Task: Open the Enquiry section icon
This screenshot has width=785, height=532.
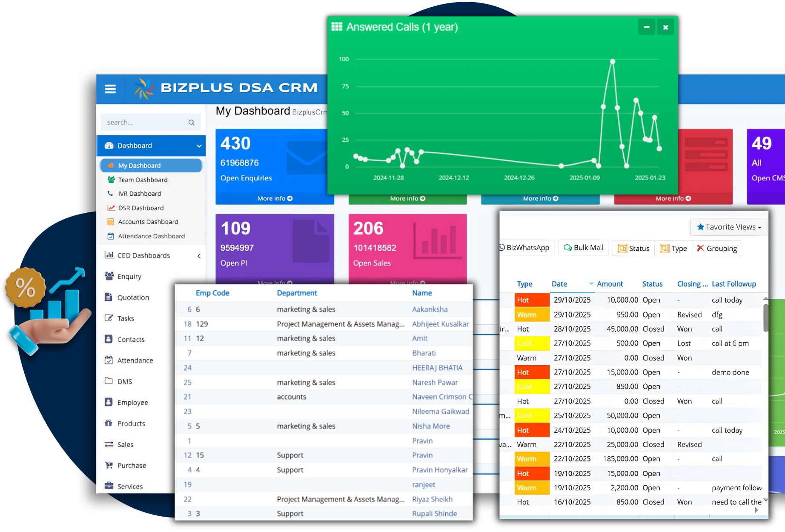Action: coord(109,276)
